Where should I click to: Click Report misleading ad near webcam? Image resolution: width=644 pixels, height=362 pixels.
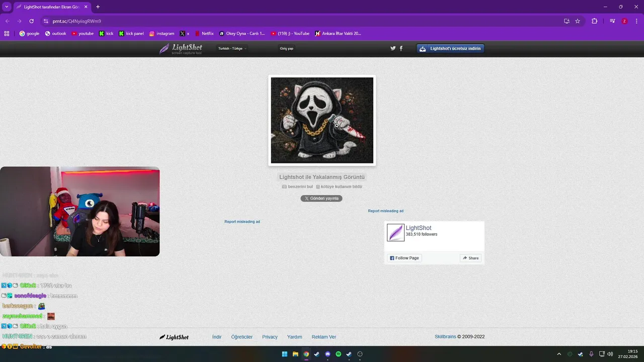242,222
